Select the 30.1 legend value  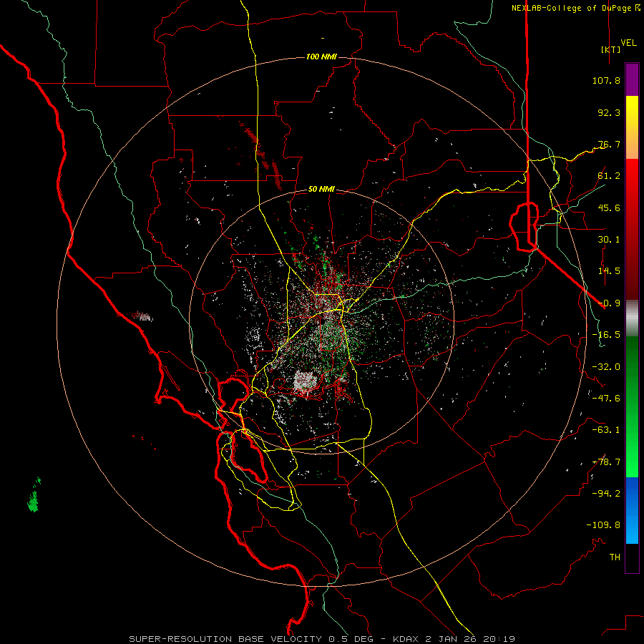point(609,240)
